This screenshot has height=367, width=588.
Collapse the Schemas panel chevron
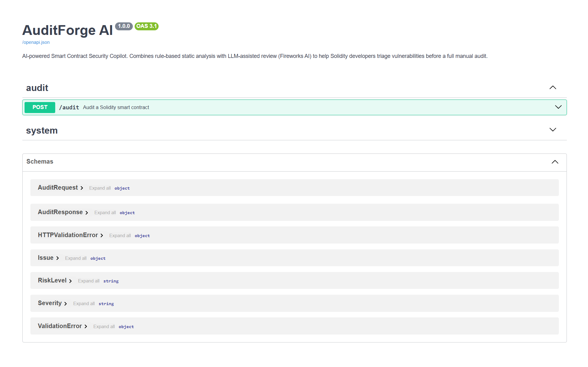pyautogui.click(x=555, y=162)
